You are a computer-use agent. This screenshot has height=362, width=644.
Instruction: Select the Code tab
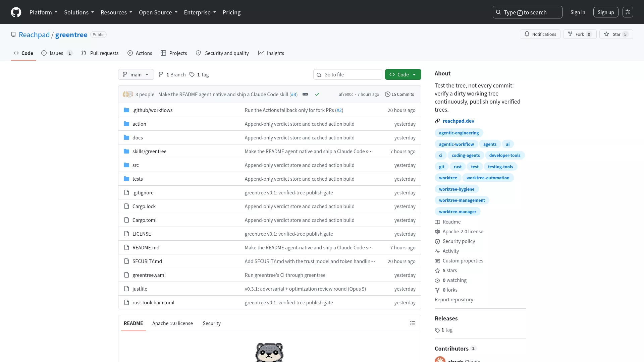click(x=23, y=53)
